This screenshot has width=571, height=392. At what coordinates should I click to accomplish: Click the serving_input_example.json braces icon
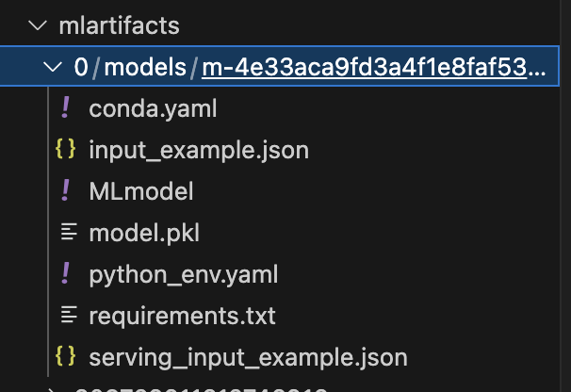(x=65, y=357)
